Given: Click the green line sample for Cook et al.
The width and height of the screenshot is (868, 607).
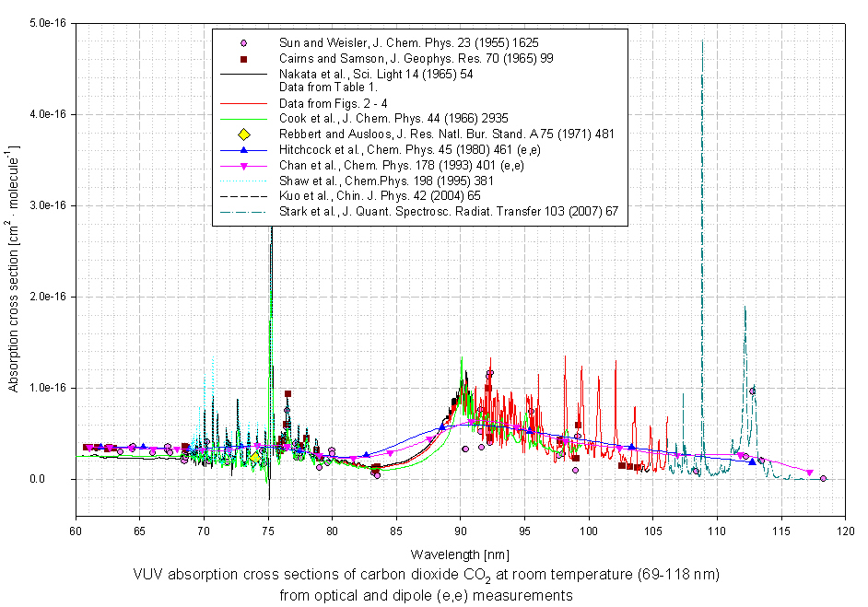Looking at the screenshot, I should pyautogui.click(x=244, y=119).
